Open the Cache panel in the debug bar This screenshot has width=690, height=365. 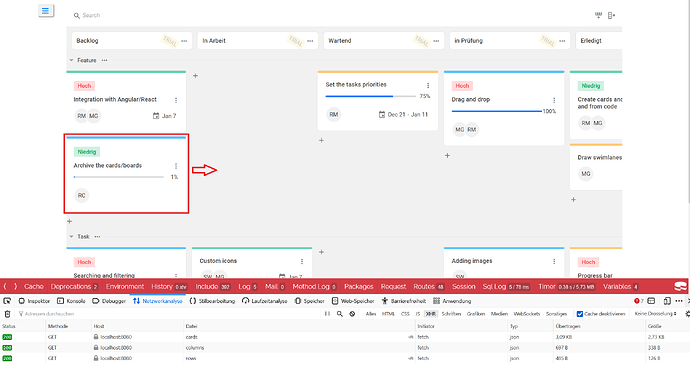coord(33,287)
